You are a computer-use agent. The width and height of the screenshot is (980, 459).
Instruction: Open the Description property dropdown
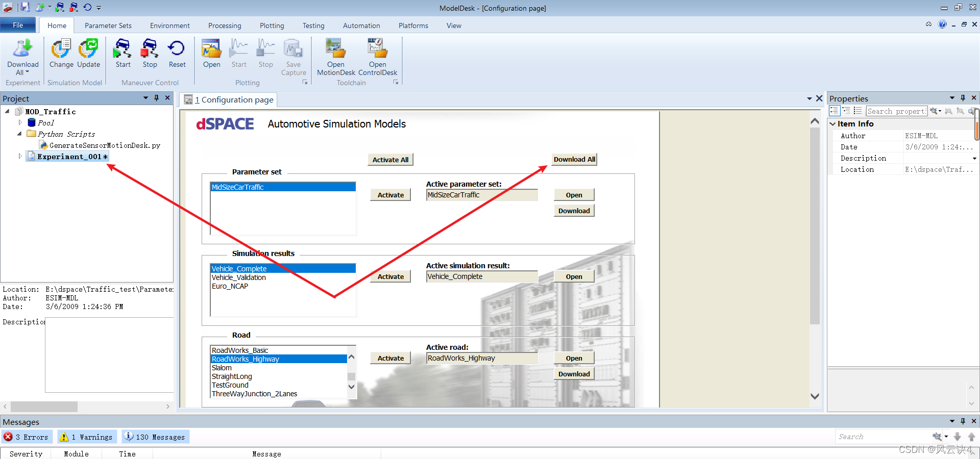[974, 159]
